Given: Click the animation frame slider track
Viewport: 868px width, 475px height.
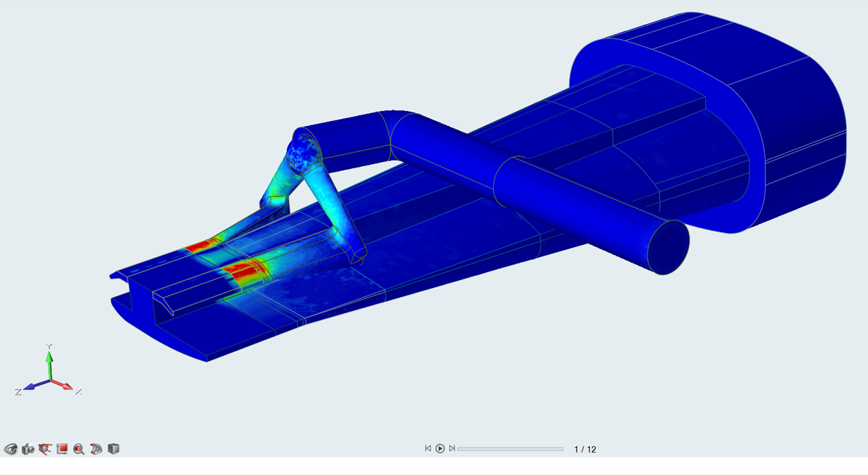Looking at the screenshot, I should pyautogui.click(x=510, y=449).
